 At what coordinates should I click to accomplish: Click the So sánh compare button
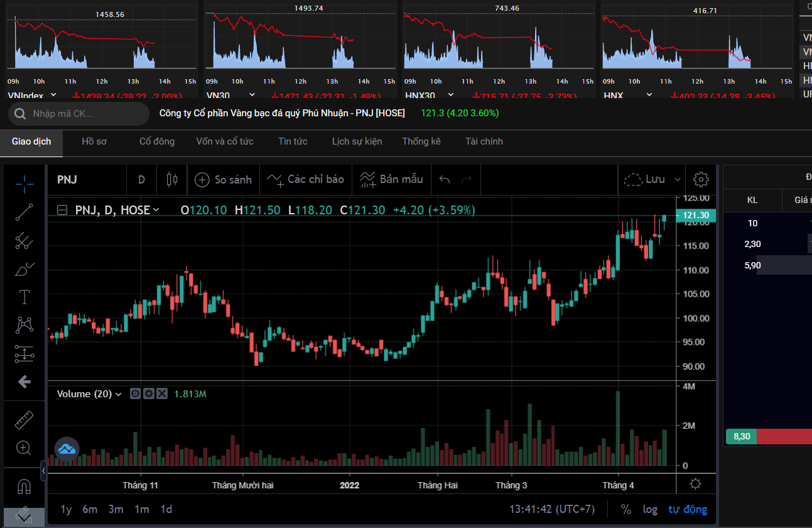point(224,180)
